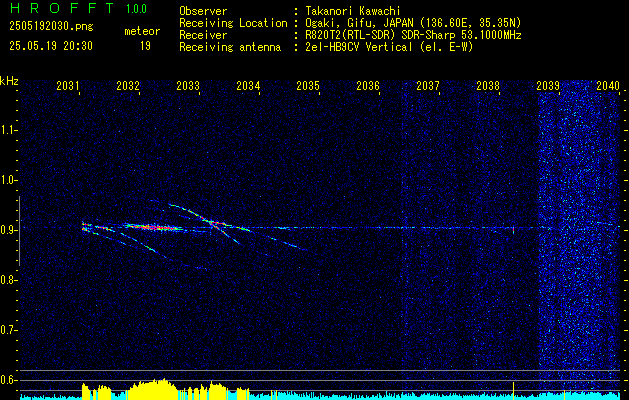Click the Observer label
The image size is (629, 400).
pyautogui.click(x=203, y=11)
